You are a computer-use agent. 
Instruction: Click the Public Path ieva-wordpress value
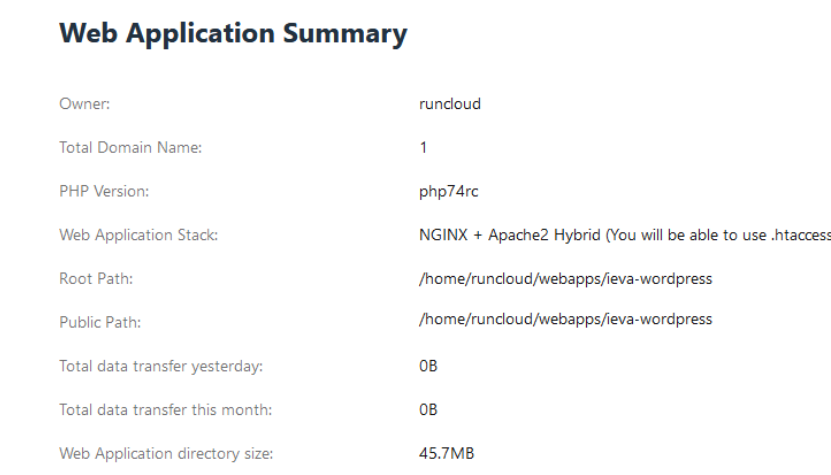(565, 319)
